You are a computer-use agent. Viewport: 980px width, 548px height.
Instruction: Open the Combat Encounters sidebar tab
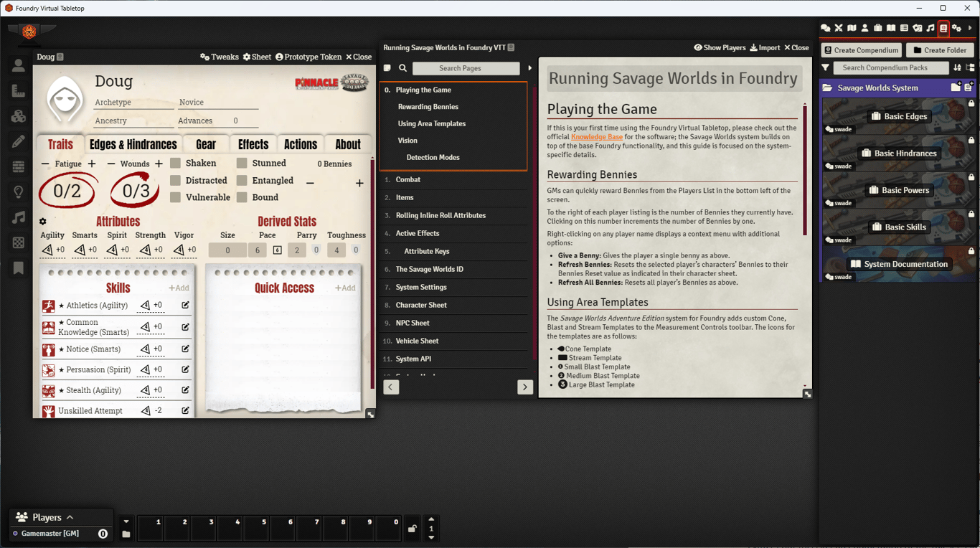[x=838, y=28]
